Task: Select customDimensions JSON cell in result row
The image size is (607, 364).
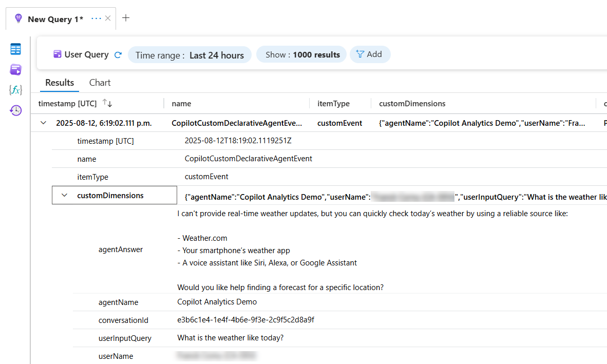Action: (482, 123)
